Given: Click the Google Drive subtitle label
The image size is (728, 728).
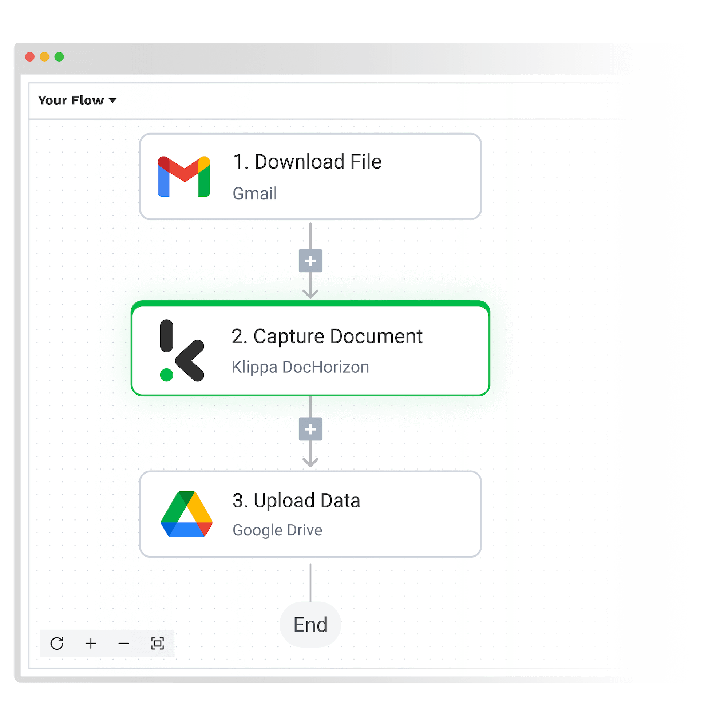Looking at the screenshot, I should pos(277,530).
